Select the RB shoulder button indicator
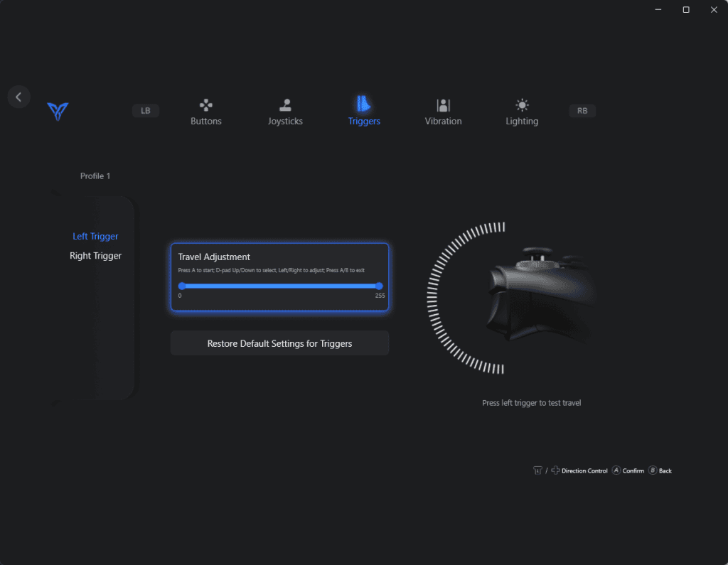 click(x=582, y=110)
